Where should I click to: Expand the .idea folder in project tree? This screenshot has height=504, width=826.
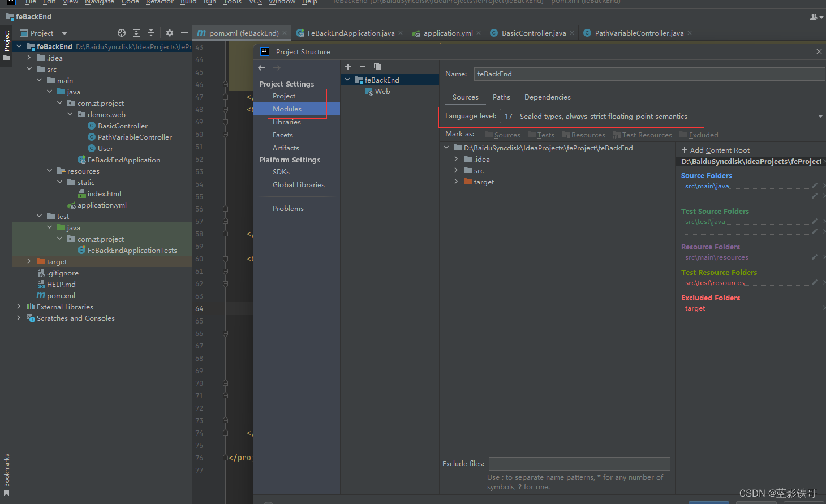29,58
